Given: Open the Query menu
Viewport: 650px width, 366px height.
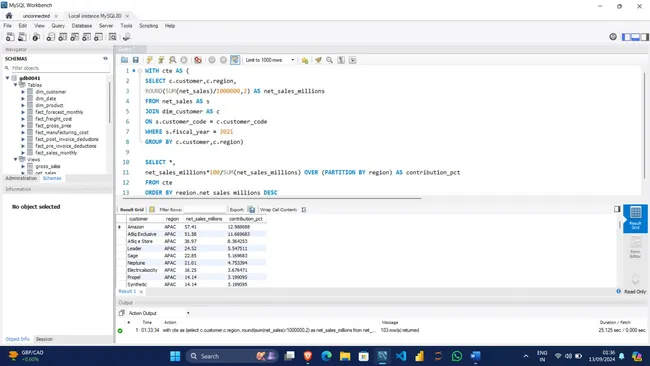Looking at the screenshot, I should click(58, 26).
